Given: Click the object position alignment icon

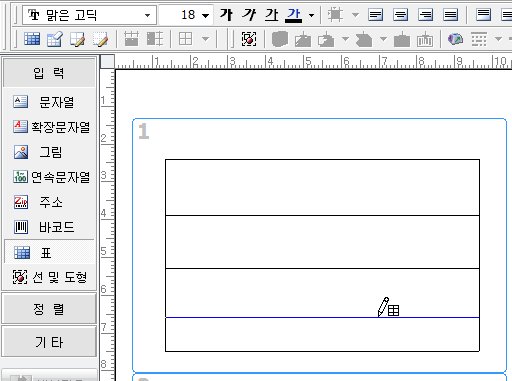Looking at the screenshot, I should 335,15.
